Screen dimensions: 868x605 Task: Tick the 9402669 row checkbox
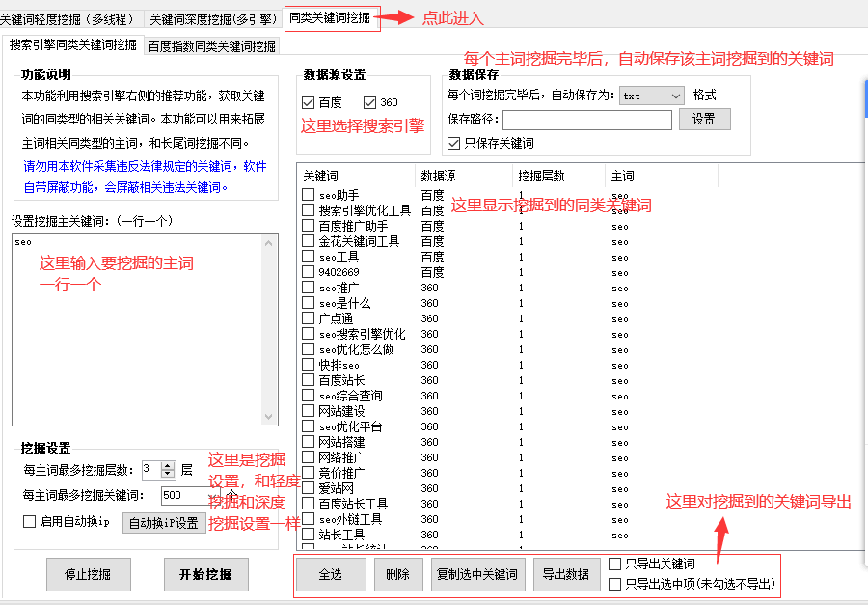point(309,272)
